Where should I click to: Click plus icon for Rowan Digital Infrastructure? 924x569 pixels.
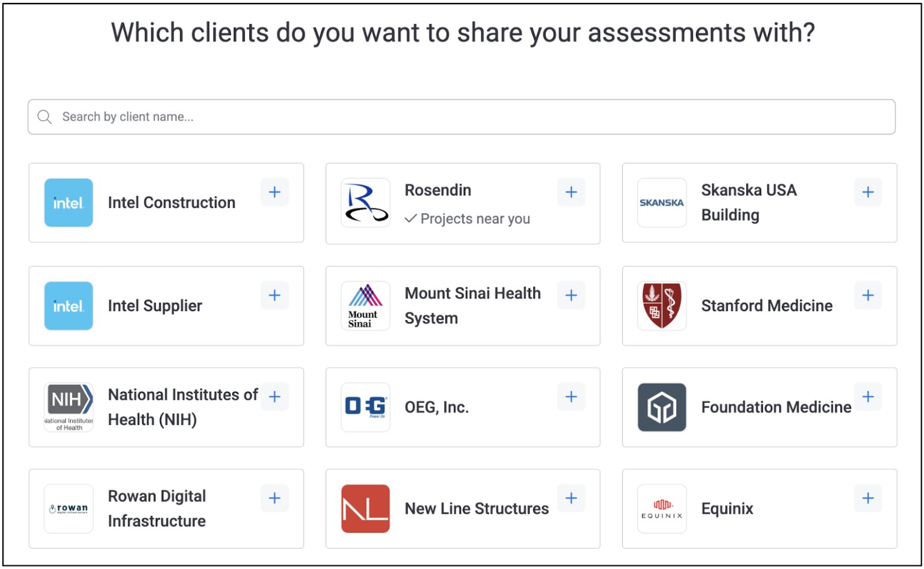pos(274,499)
